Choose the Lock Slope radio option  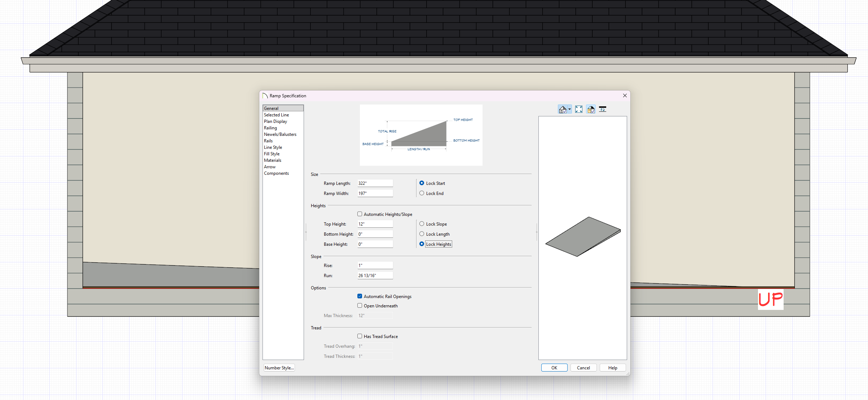(x=422, y=224)
